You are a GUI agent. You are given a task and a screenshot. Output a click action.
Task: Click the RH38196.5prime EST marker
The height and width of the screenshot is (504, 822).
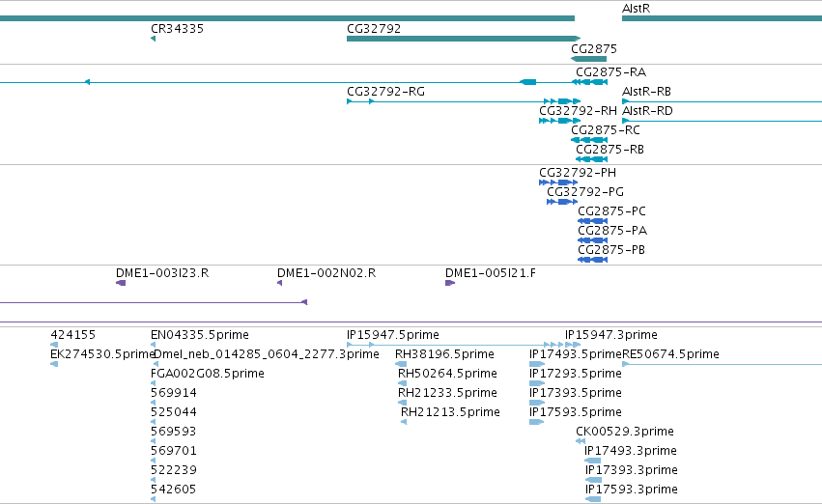coord(401,364)
